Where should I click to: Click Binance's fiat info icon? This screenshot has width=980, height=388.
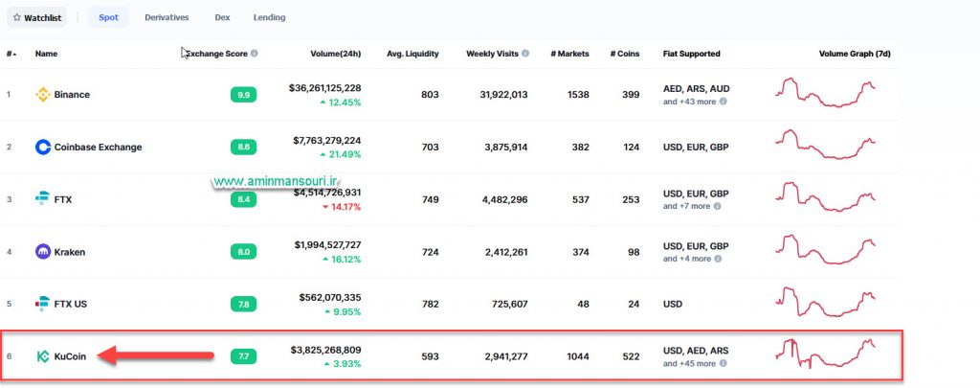point(724,102)
